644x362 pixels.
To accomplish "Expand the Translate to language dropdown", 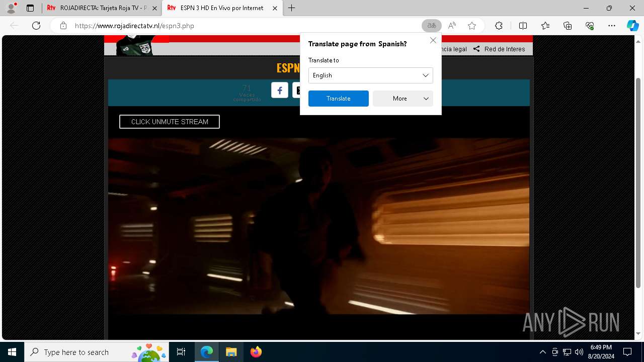I will point(371,75).
